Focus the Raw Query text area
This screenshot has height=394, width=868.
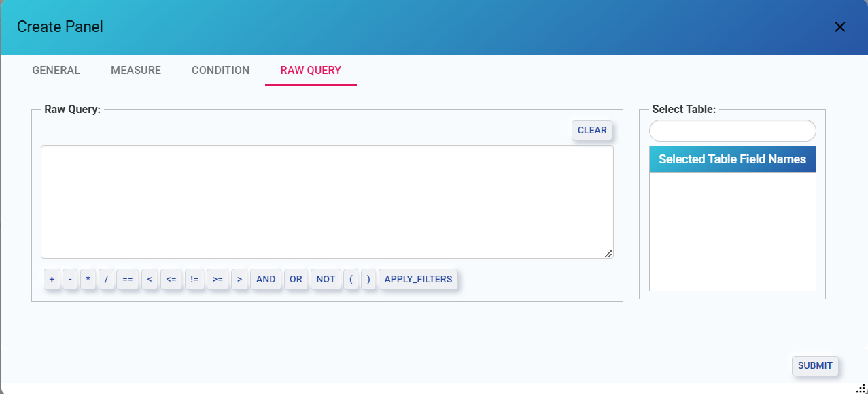[x=327, y=201]
